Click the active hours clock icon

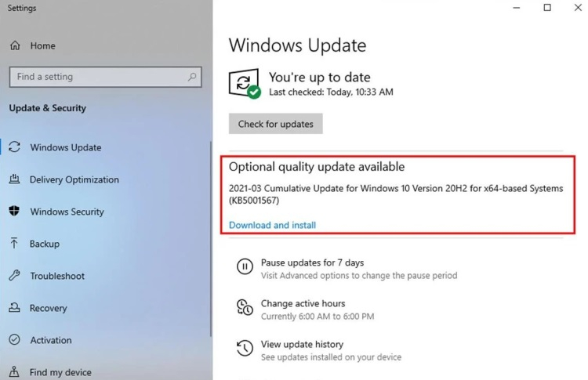[x=245, y=309]
